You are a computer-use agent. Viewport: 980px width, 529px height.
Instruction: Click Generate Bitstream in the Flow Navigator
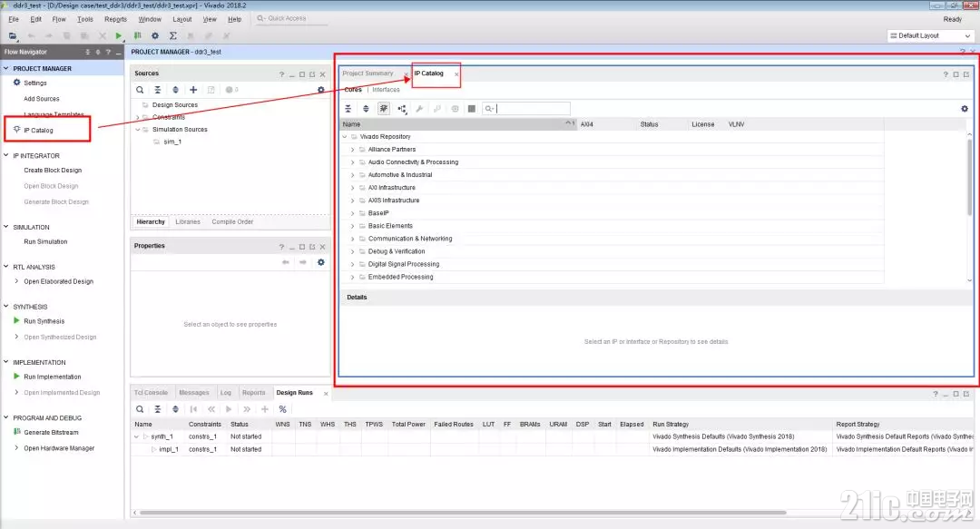(51, 433)
